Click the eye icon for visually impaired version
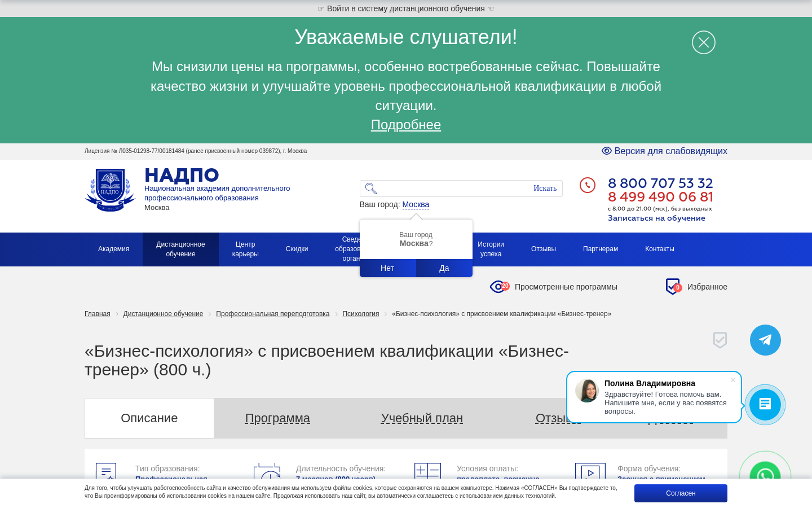Viewport: 812px width, 508px height. pos(607,151)
